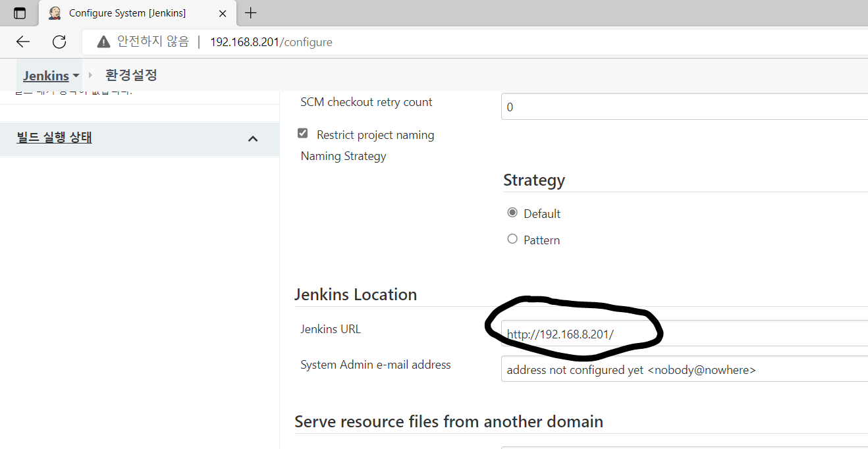Go back using the browser arrow
868x449 pixels.
tap(23, 42)
